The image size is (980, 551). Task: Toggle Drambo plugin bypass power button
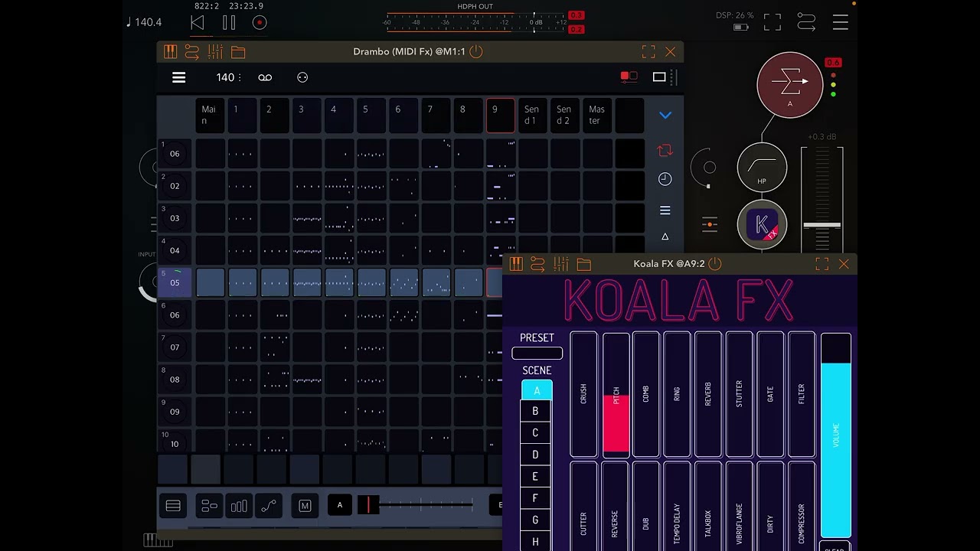[x=476, y=51]
